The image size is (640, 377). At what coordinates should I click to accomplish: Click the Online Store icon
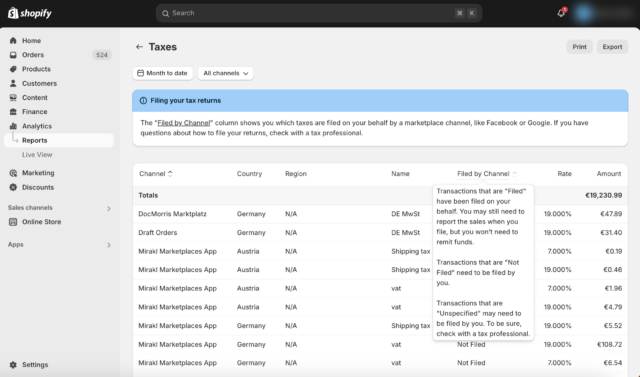[x=13, y=222]
